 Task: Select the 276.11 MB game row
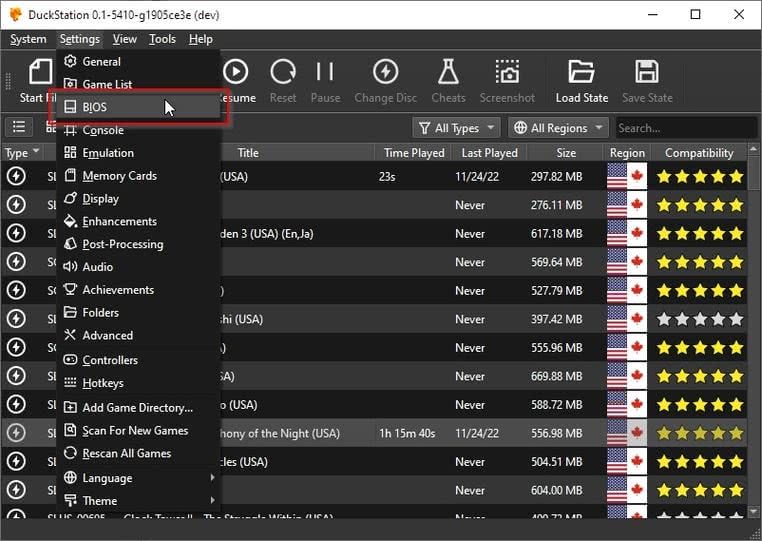point(374,205)
